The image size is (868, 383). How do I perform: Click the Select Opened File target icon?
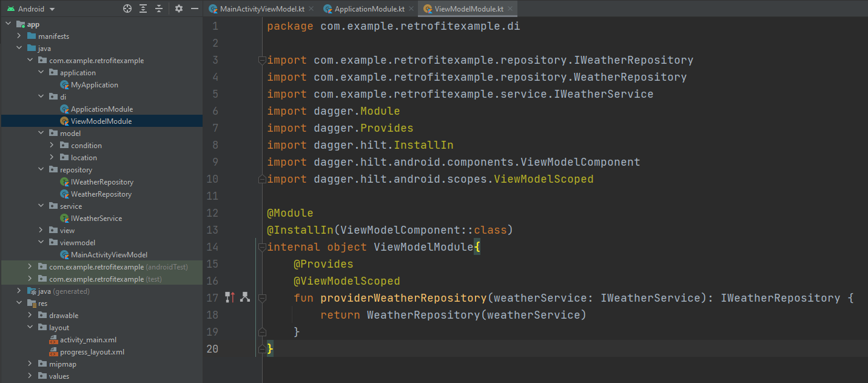point(127,9)
